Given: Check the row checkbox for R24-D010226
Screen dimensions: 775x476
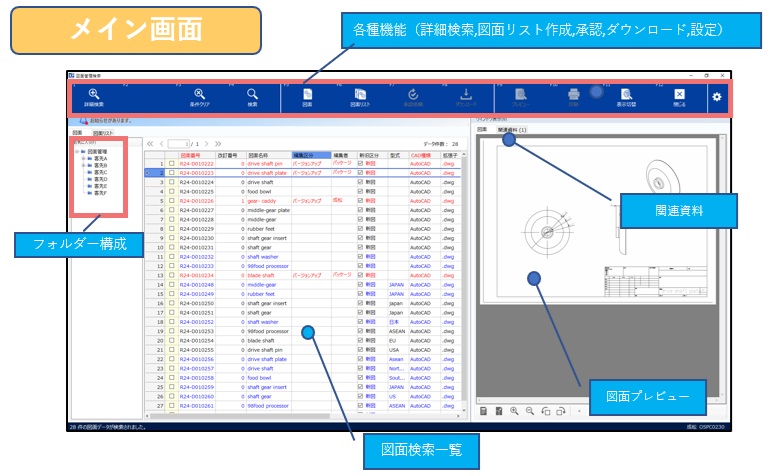Looking at the screenshot, I should (x=171, y=201).
